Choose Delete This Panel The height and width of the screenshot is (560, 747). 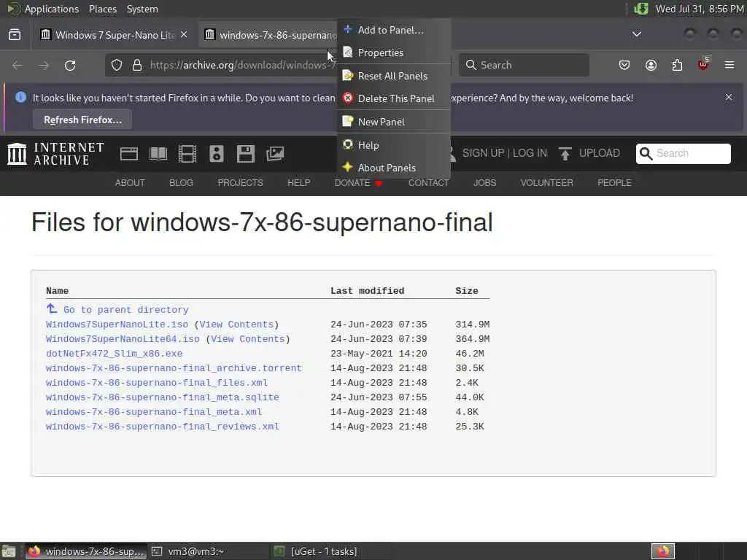point(393,98)
